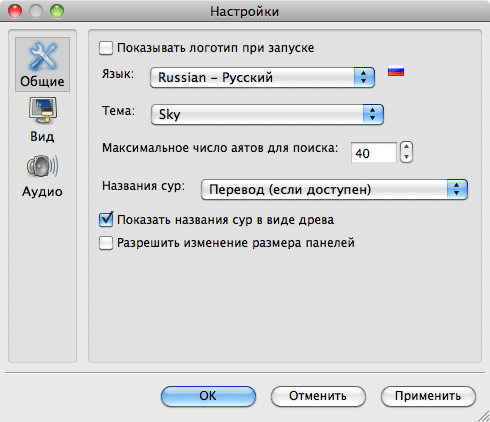Click the red close window button
Viewport: 490px width, 422px height.
15,11
